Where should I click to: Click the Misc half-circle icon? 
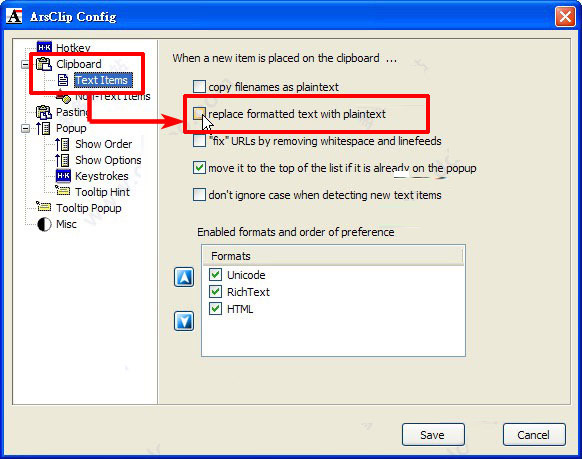(x=44, y=224)
